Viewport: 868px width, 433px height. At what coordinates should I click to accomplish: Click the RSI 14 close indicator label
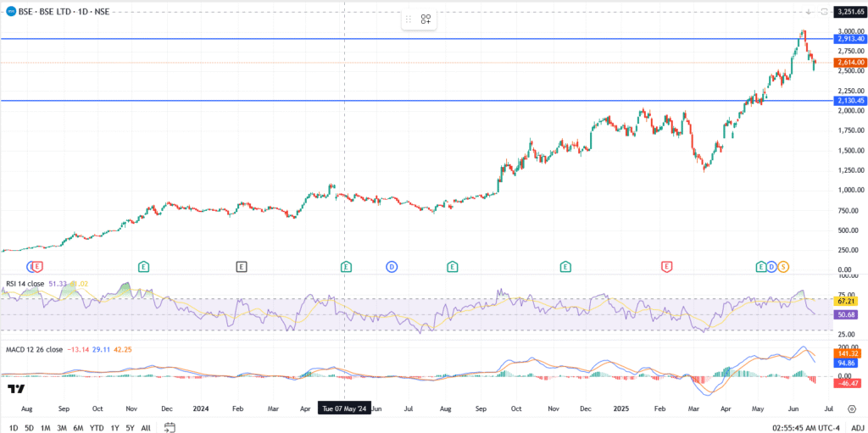(25, 284)
